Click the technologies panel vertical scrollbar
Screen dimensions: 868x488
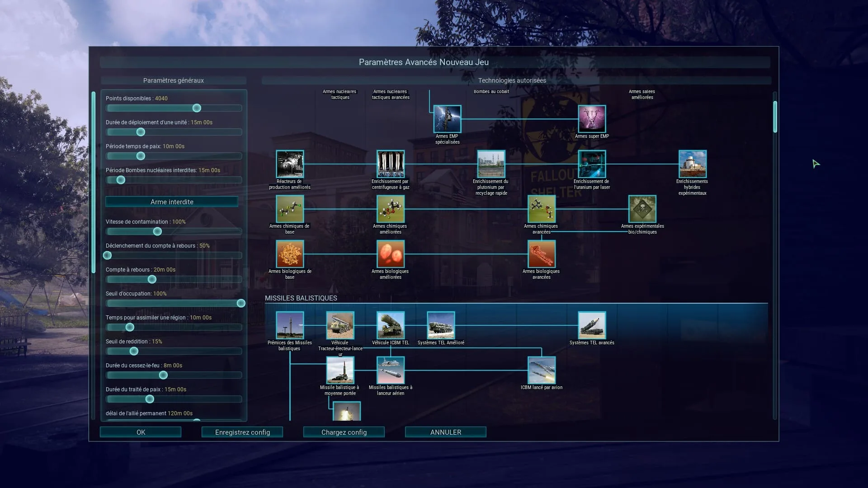pos(775,117)
